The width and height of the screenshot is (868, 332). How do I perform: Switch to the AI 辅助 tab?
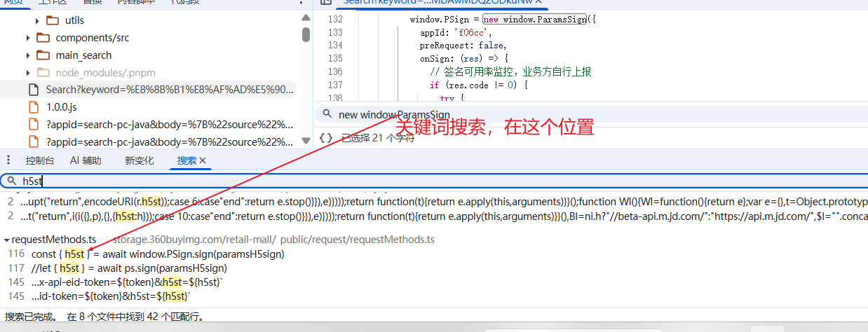(x=86, y=160)
